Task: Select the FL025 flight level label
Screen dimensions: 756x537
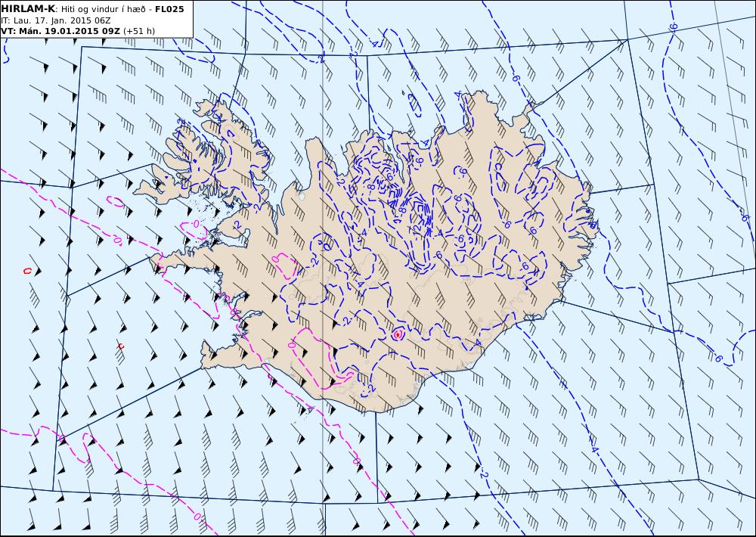Action: click(x=169, y=9)
